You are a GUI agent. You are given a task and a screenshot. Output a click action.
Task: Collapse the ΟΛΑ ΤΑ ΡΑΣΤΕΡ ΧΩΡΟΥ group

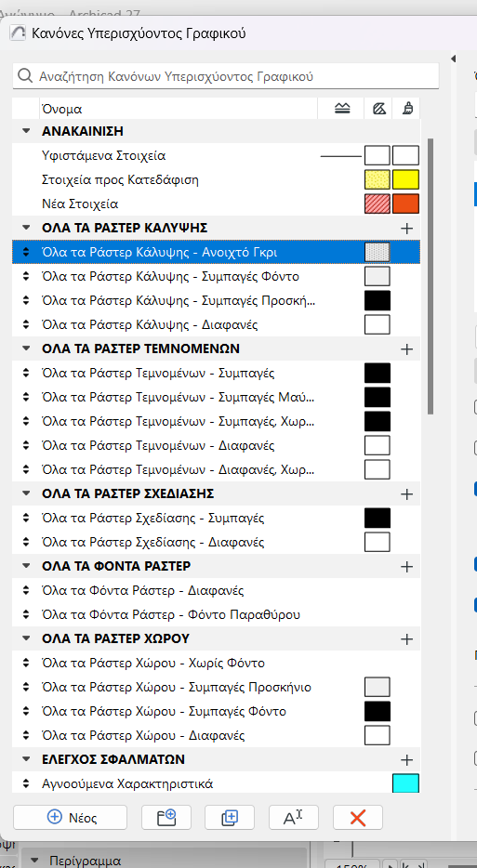coord(25,638)
